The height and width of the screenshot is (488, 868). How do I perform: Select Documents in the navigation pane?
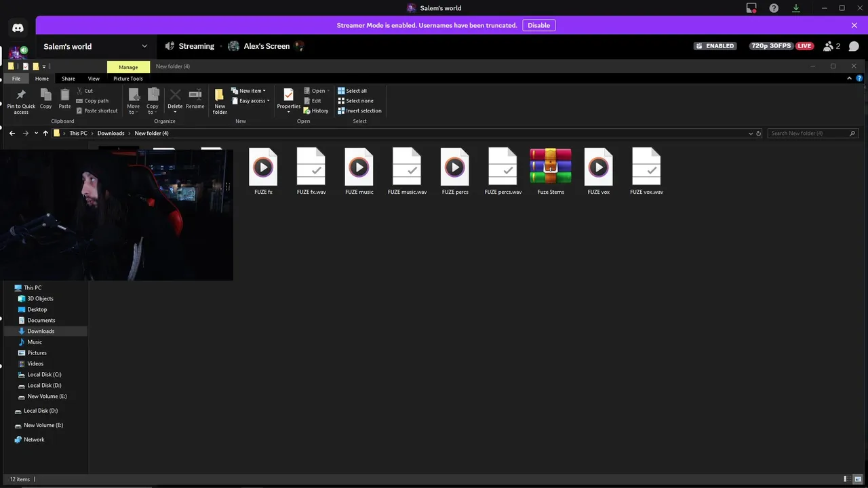pos(41,321)
